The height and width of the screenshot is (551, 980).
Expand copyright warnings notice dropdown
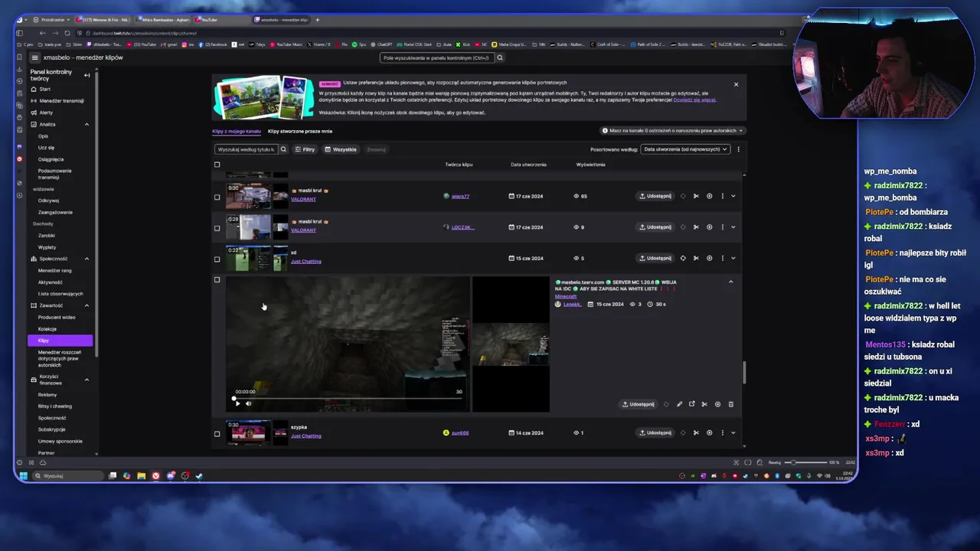(x=672, y=130)
